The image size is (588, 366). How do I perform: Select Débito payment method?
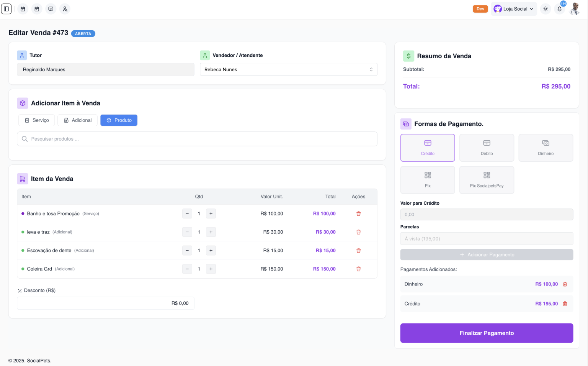click(x=487, y=148)
